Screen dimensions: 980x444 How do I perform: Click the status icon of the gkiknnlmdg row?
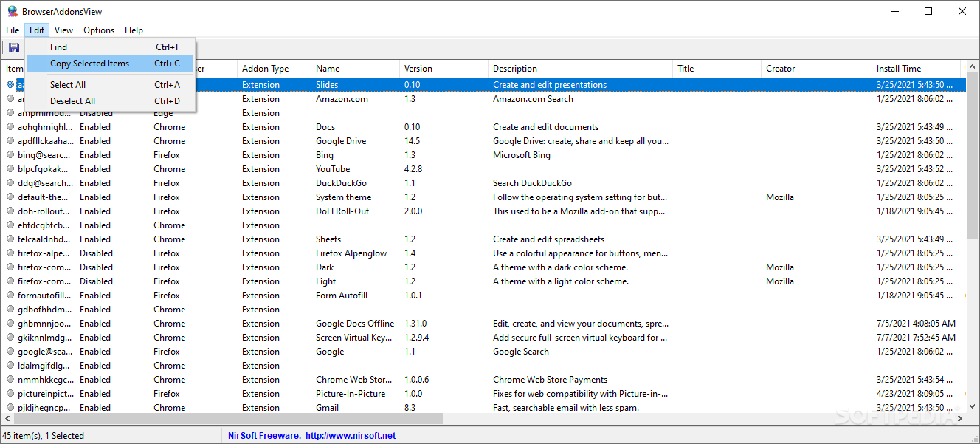[x=10, y=338]
